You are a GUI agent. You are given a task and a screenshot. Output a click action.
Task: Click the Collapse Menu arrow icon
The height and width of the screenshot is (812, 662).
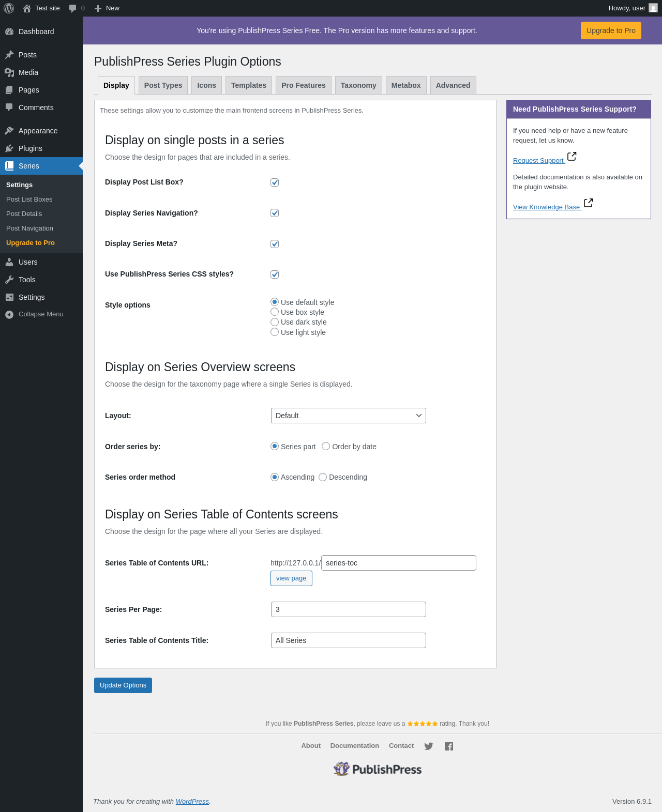click(x=9, y=314)
